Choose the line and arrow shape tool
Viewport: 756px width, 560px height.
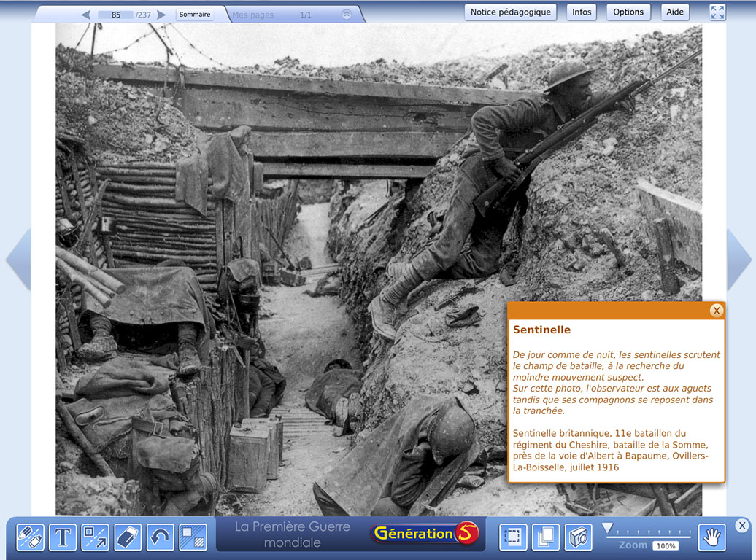pos(95,537)
